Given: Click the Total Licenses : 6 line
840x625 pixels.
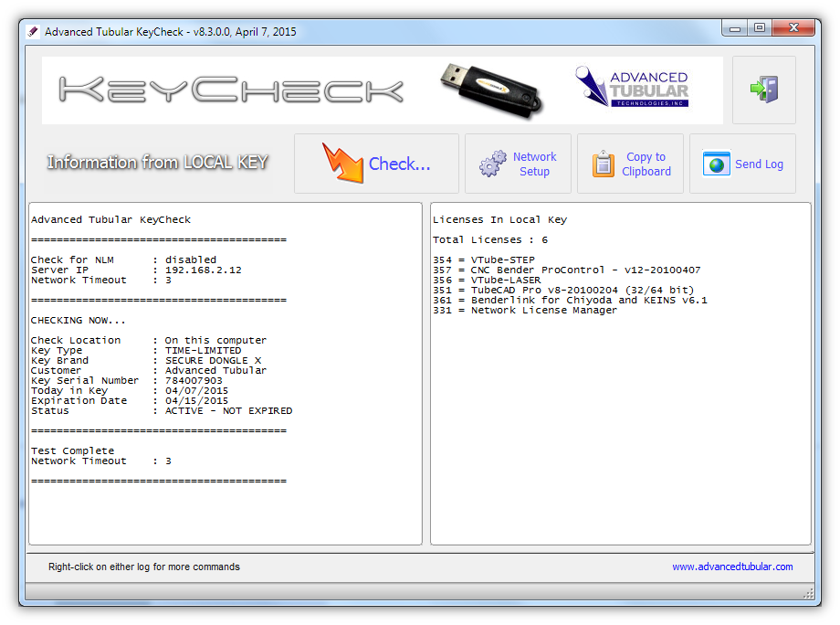Looking at the screenshot, I should (x=490, y=240).
